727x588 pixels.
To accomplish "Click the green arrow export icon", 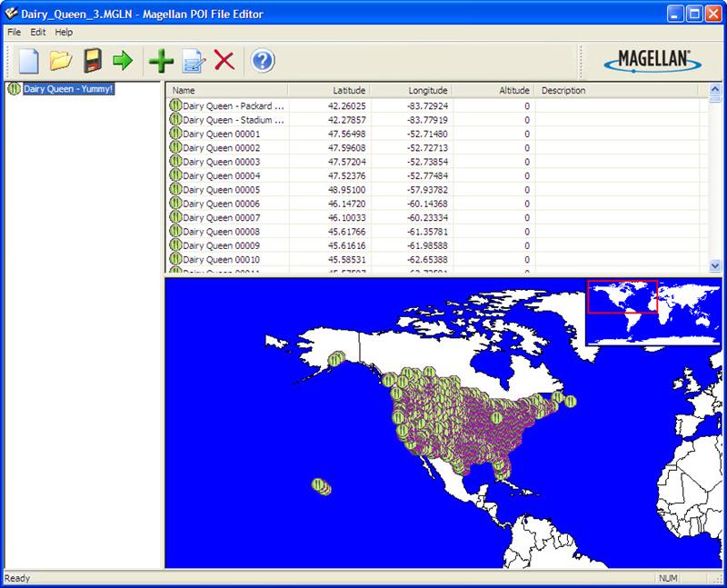I will (x=122, y=61).
